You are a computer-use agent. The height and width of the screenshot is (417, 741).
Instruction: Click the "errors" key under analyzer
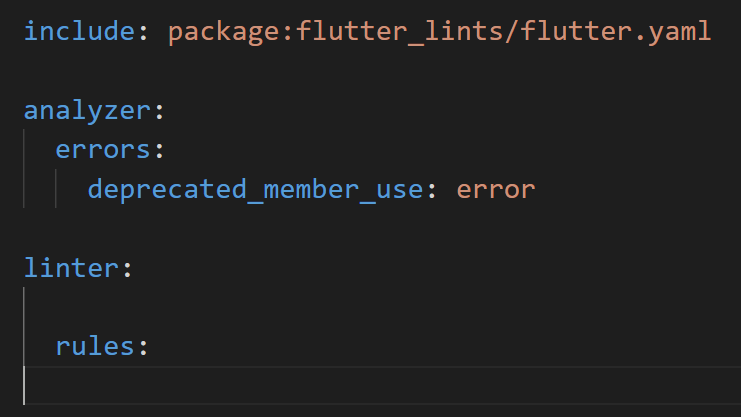(x=103, y=150)
